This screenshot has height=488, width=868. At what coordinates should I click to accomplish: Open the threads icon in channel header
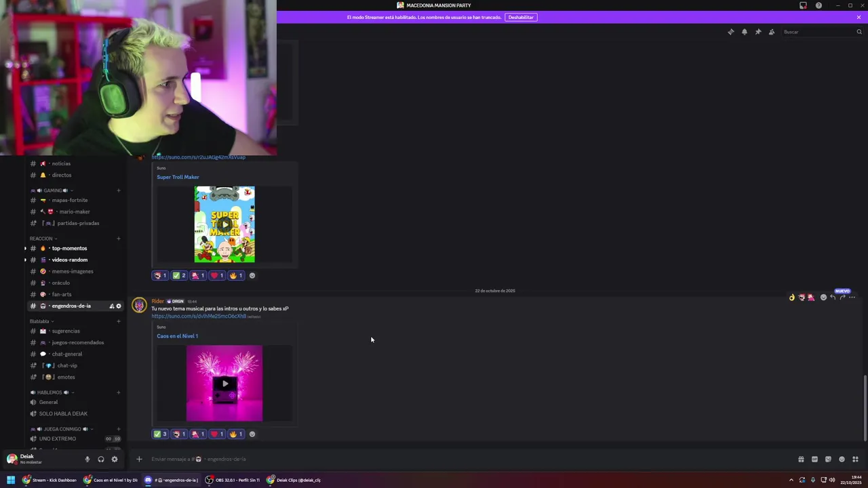pos(730,32)
